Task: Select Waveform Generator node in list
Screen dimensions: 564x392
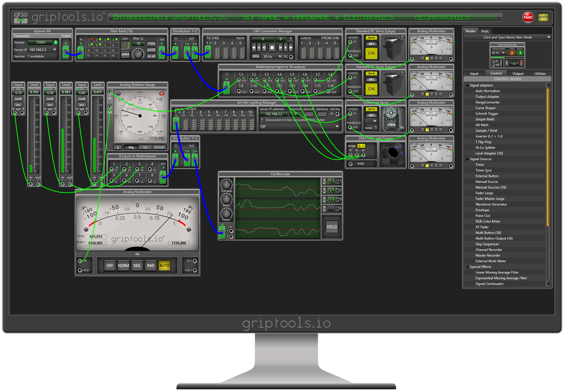Action: (x=491, y=205)
